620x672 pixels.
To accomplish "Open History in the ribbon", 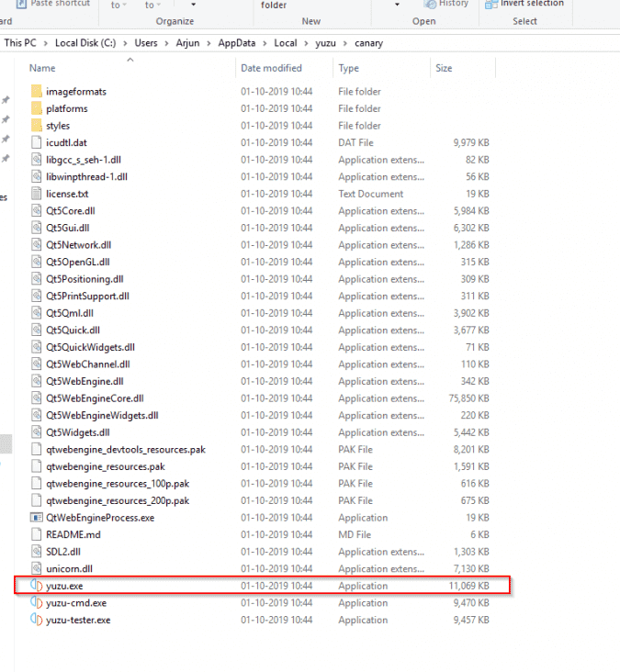I will click(x=446, y=4).
